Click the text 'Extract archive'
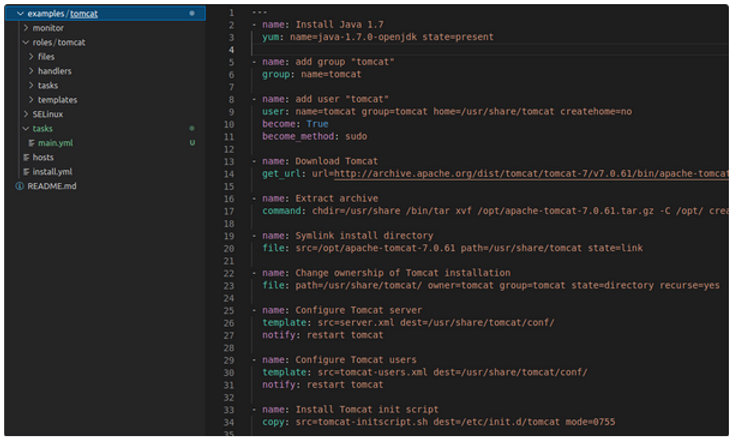732x440 pixels. coord(337,198)
